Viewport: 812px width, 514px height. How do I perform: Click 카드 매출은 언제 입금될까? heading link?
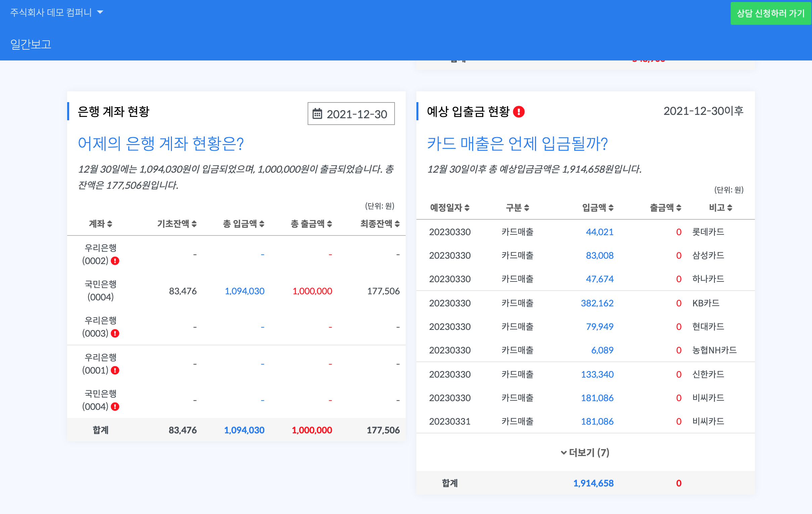517,144
